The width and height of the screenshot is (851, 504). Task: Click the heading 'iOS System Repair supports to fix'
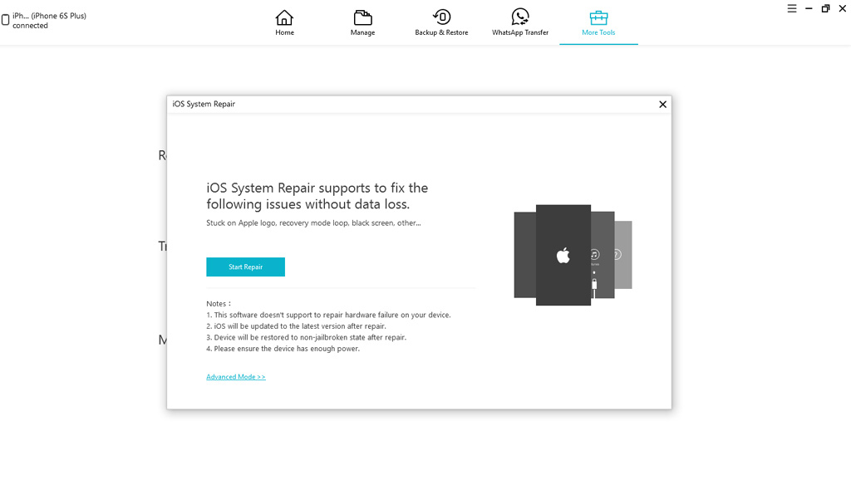(317, 196)
